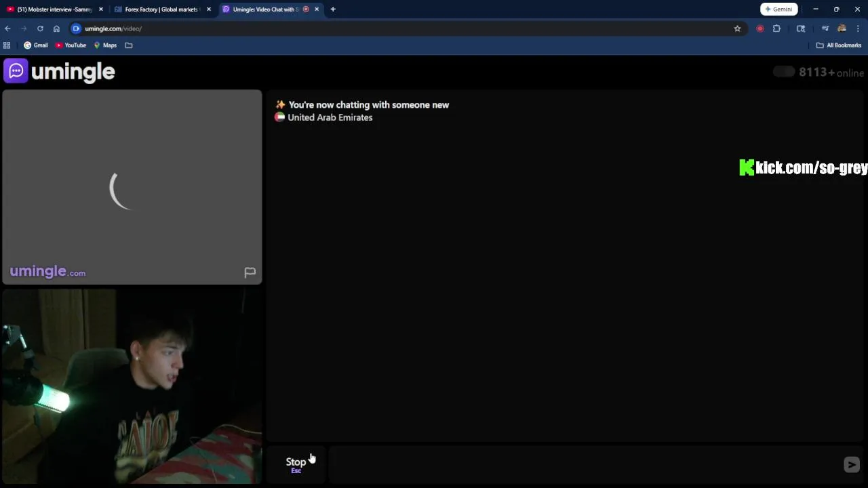The image size is (868, 488).
Task: Close the Mobster interview tab
Action: tap(101, 9)
